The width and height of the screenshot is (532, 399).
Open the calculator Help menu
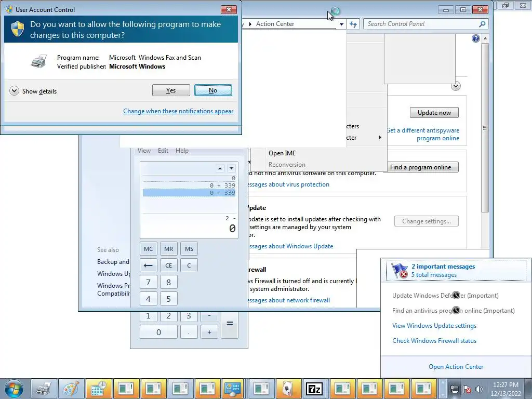[x=182, y=150]
